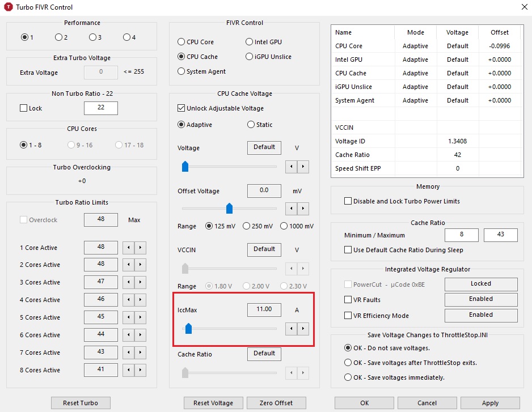Click the Cancel button
The image size is (532, 412).
point(427,403)
